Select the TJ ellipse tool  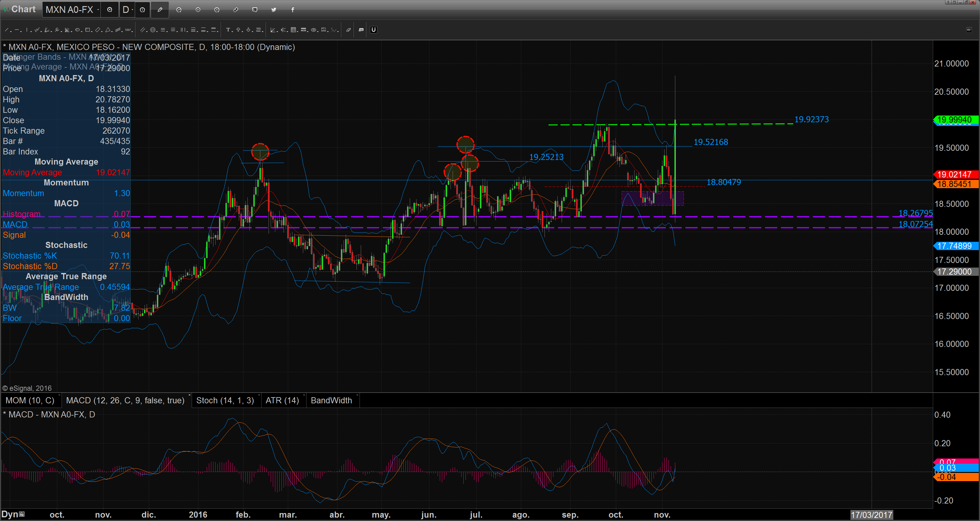point(314,30)
